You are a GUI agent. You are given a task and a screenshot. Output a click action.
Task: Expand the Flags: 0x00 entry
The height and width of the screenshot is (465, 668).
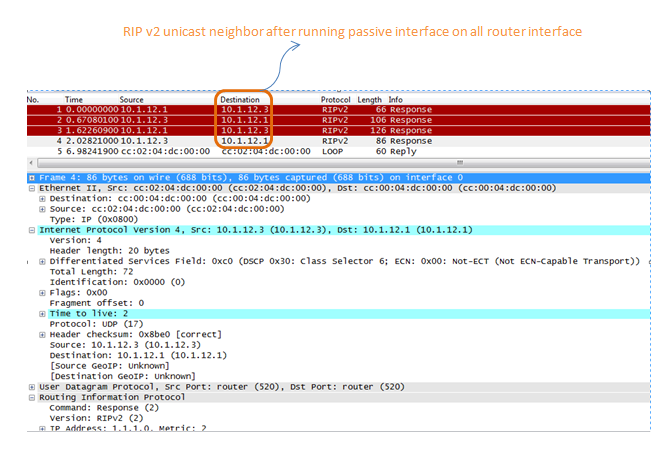42,293
